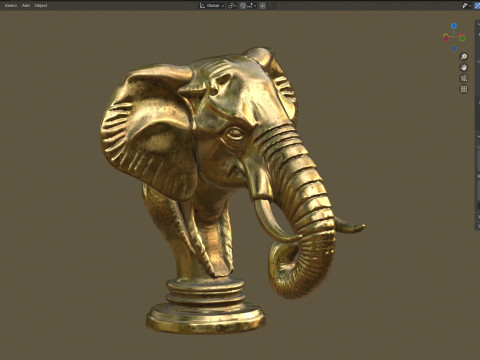Toggle the snapping magnet button

[x=243, y=6]
